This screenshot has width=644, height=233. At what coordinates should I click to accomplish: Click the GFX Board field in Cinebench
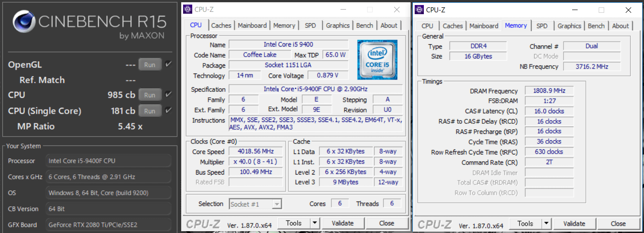(x=109, y=225)
